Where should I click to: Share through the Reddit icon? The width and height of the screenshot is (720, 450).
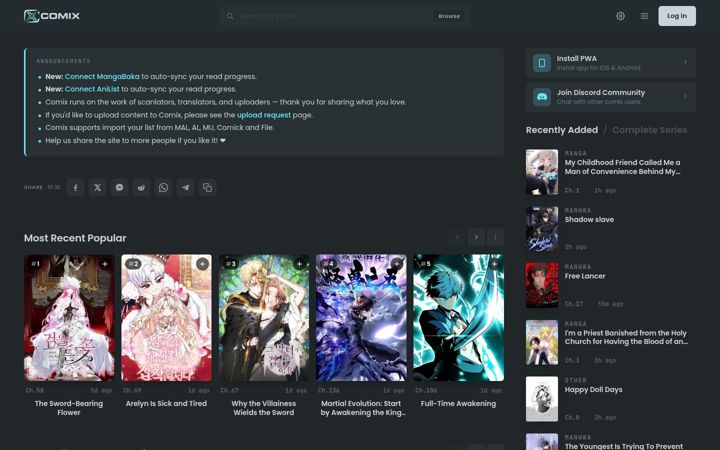coord(141,187)
